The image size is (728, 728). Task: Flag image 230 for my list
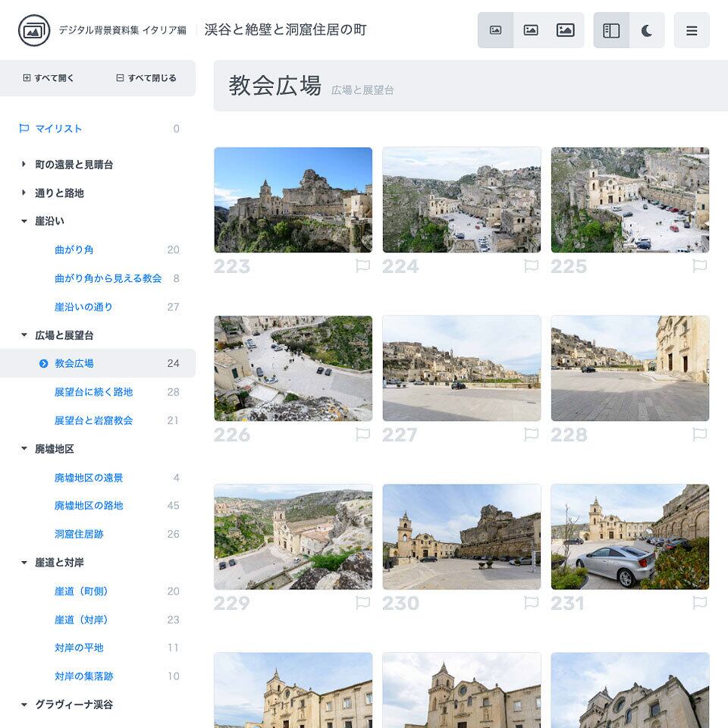pos(531,603)
